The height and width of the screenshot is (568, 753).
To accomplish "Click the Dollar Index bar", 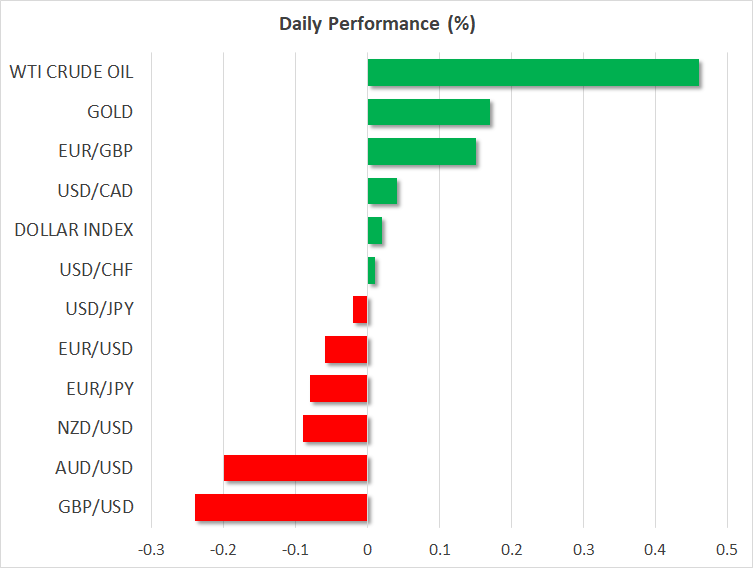I will click(375, 231).
